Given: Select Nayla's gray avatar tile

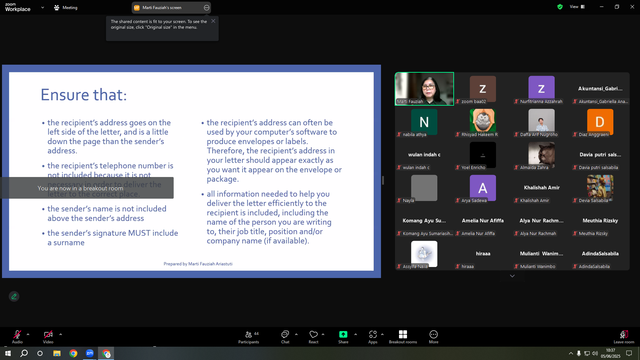Looking at the screenshot, I should pos(424,188).
